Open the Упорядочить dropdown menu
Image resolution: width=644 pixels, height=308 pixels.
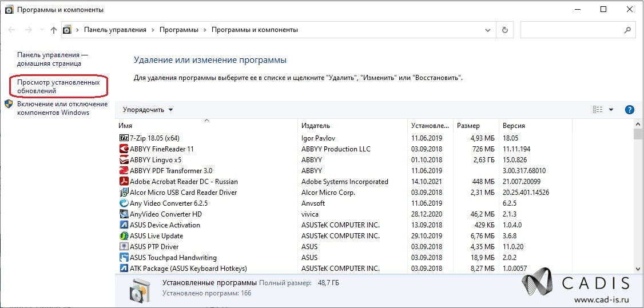click(148, 110)
